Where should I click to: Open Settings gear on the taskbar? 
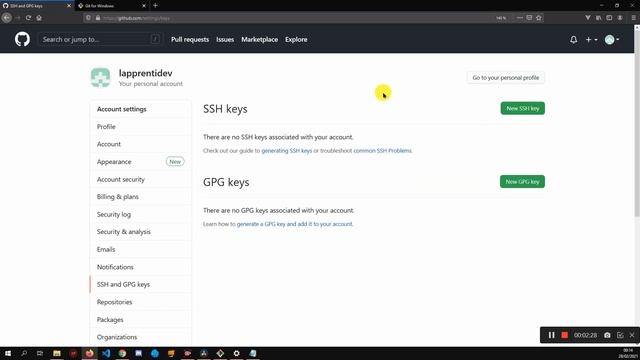(x=236, y=353)
